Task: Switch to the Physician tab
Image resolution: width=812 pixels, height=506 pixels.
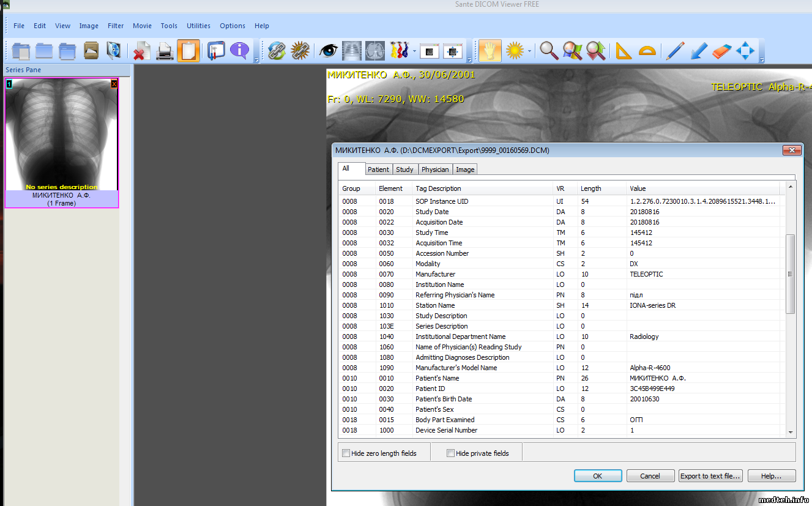Action: (x=435, y=169)
